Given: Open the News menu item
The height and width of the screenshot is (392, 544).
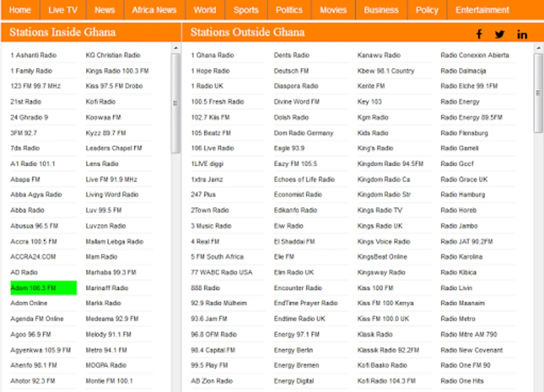Looking at the screenshot, I should pos(105,10).
